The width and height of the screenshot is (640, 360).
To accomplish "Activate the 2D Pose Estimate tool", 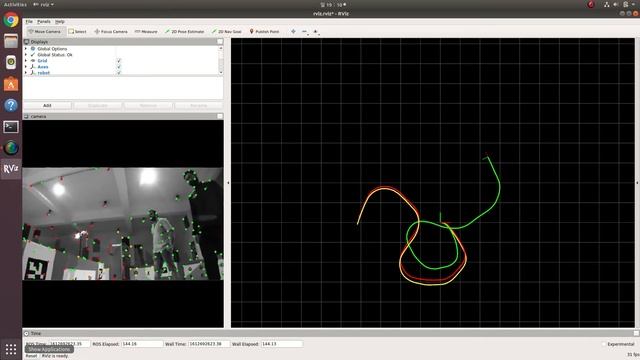I will click(x=184, y=31).
